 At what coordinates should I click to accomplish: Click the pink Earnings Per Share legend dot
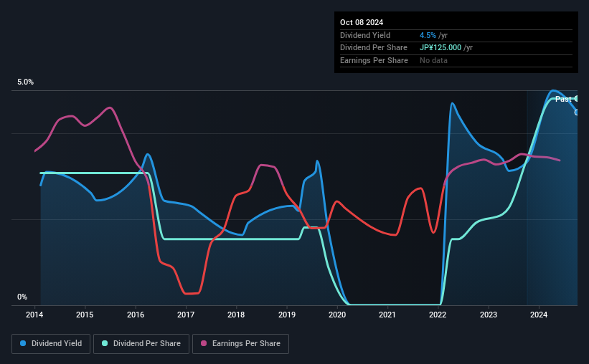point(204,343)
